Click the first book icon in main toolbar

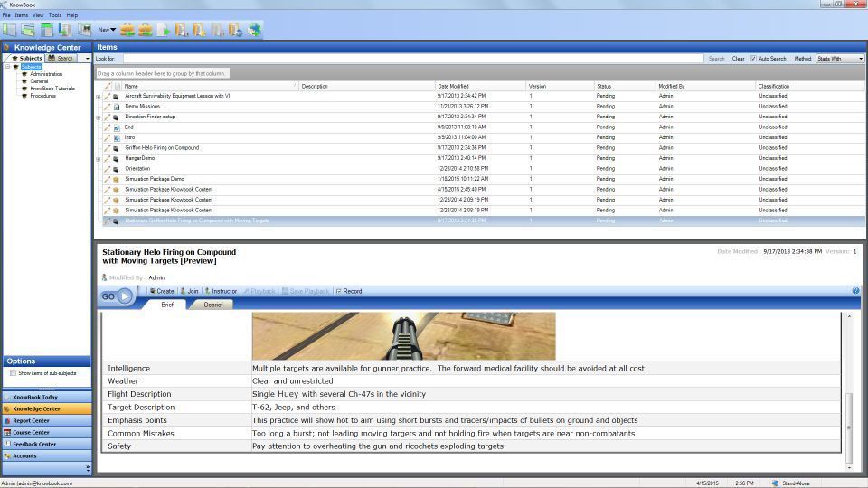point(10,30)
